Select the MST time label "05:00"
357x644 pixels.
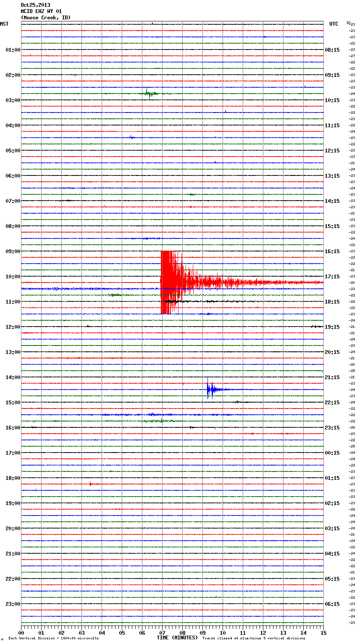[x=13, y=151]
